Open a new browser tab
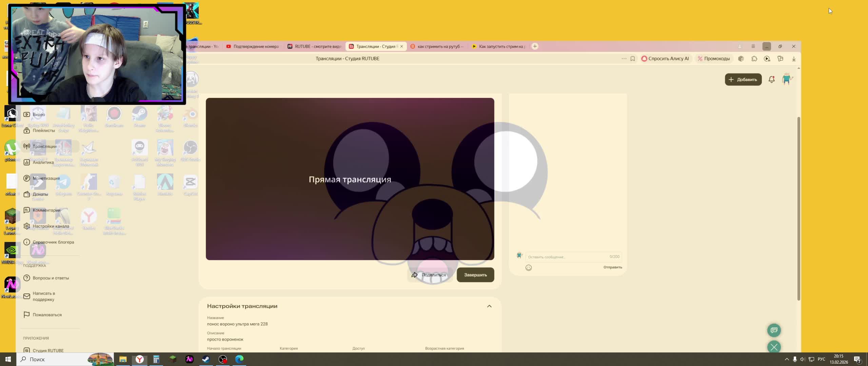Image resolution: width=868 pixels, height=366 pixels. click(x=535, y=46)
